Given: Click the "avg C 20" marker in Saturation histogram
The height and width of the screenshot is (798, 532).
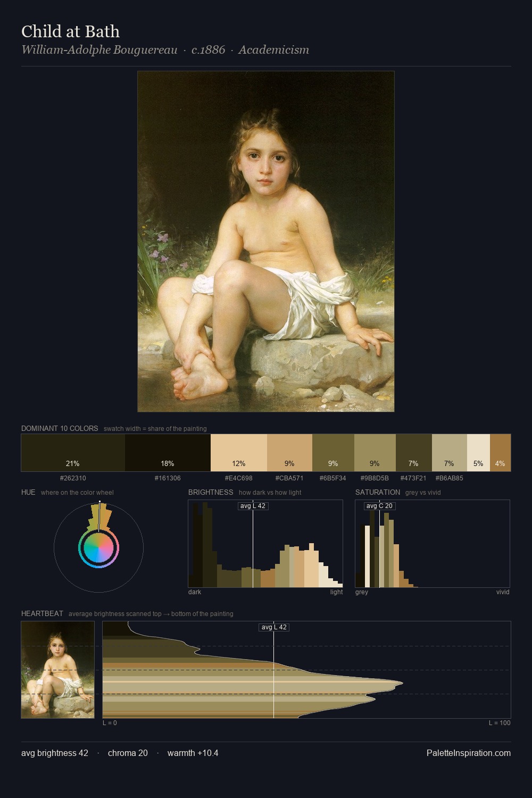Looking at the screenshot, I should click(x=379, y=506).
